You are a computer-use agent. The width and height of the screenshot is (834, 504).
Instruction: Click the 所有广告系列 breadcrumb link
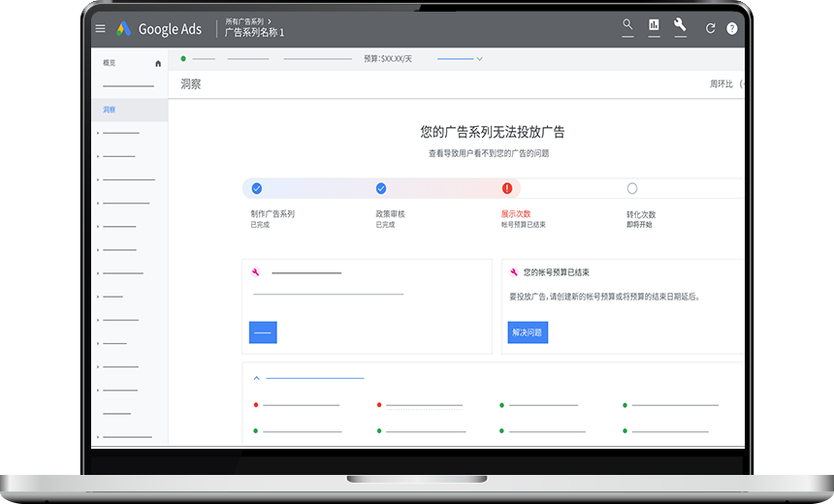pos(246,20)
